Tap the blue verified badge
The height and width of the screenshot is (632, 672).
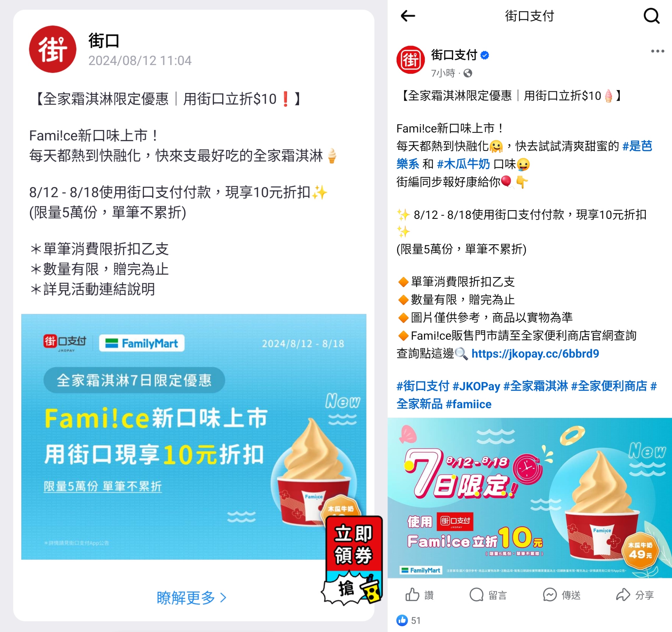click(x=484, y=56)
